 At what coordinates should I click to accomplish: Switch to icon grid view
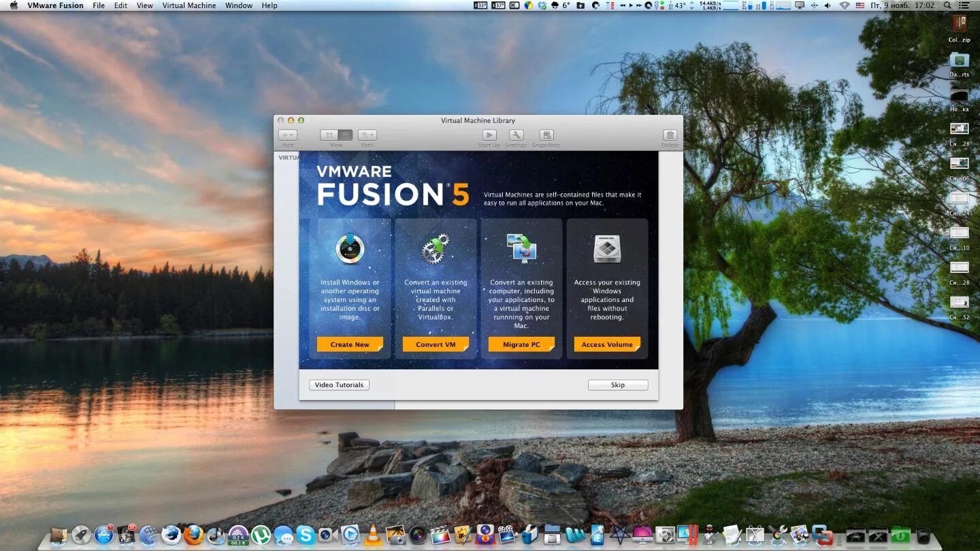329,135
